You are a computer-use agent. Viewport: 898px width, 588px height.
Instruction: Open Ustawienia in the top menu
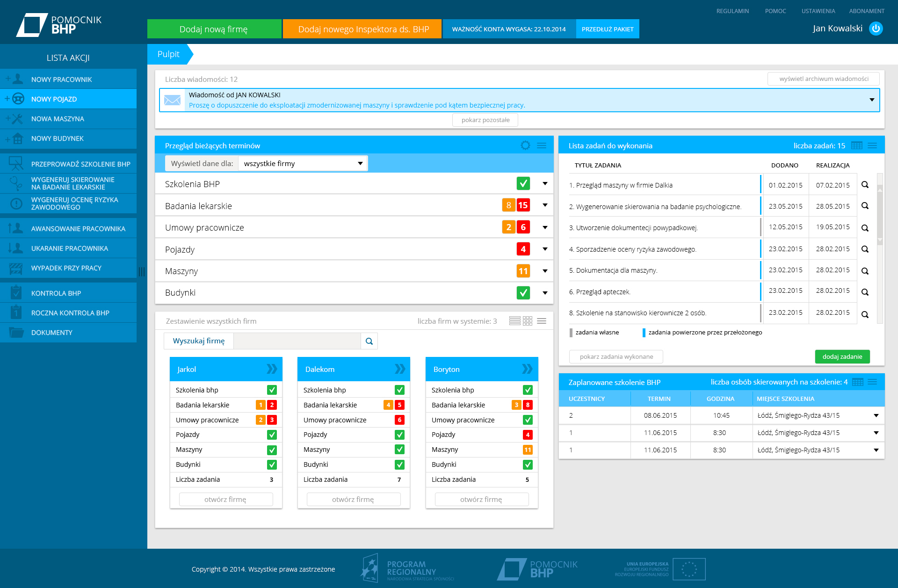coord(818,11)
